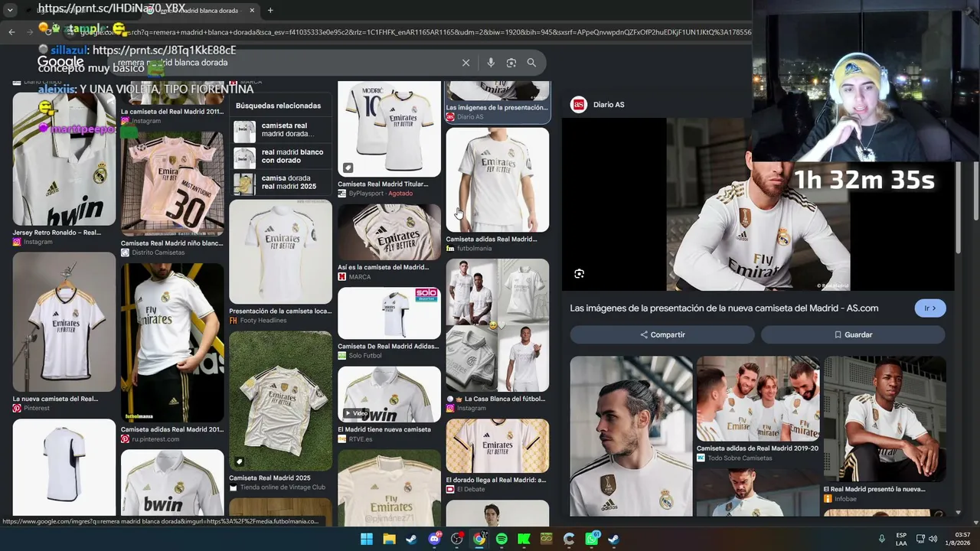Select related search real madrid blanco con dorado

tap(280, 157)
